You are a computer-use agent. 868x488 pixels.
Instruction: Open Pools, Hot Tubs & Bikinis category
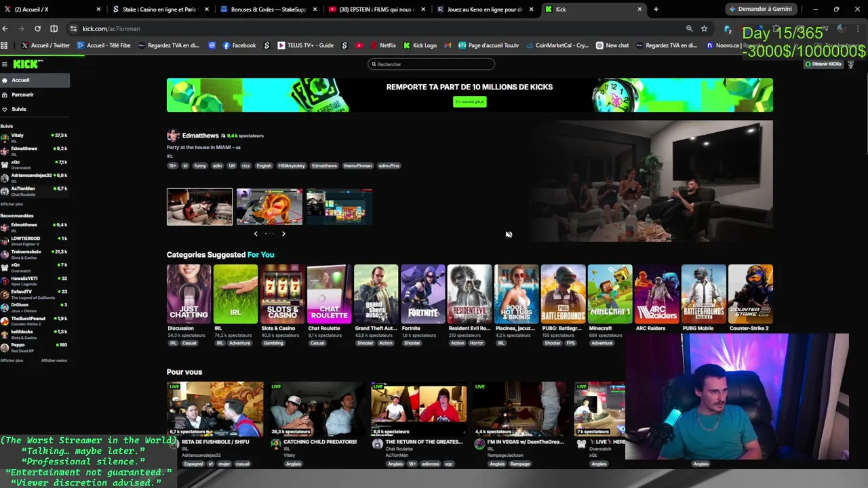pyautogui.click(x=516, y=294)
